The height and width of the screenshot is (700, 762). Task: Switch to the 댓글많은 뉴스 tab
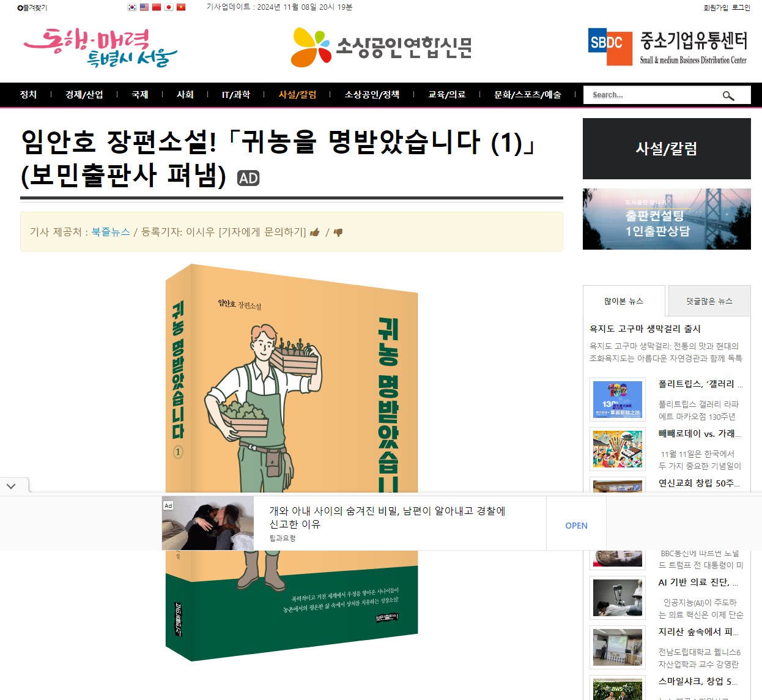coord(709,301)
